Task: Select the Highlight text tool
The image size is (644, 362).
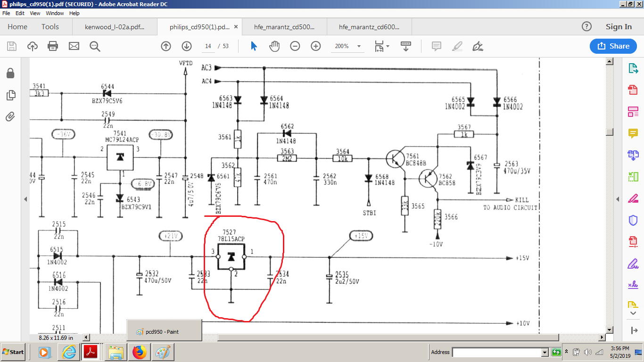Action: (457, 46)
